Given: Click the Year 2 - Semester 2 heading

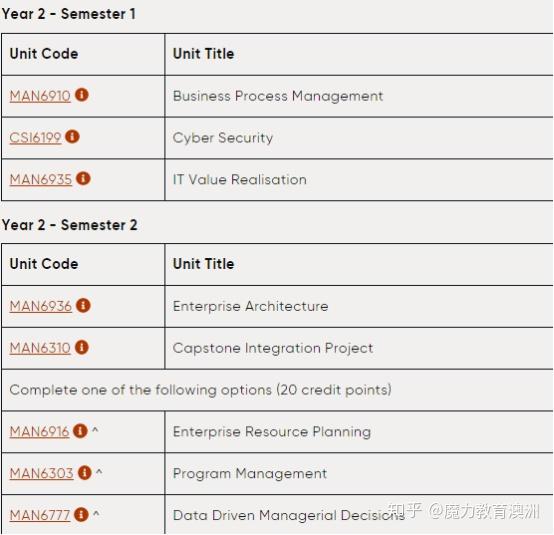Looking at the screenshot, I should 70,225.
